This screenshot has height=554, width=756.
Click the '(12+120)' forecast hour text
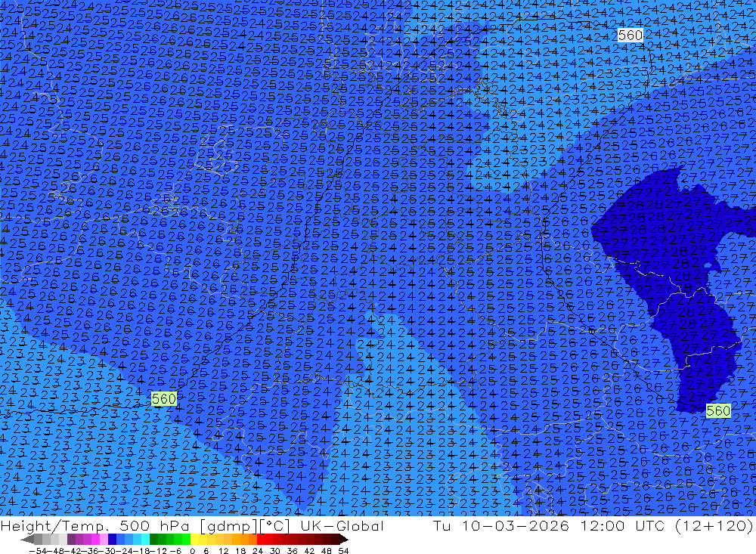click(x=714, y=525)
